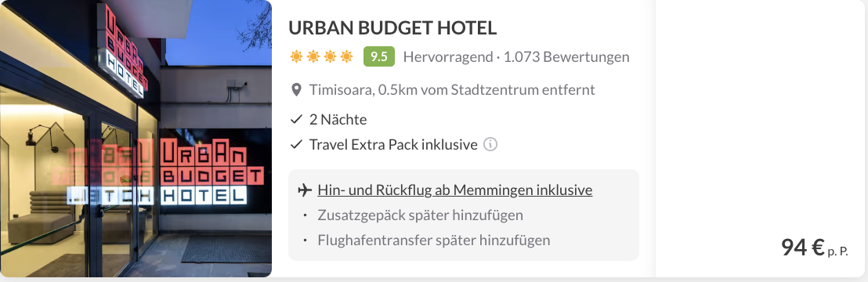Click the second sun star rating icon
This screenshot has width=868, height=282.
click(313, 56)
